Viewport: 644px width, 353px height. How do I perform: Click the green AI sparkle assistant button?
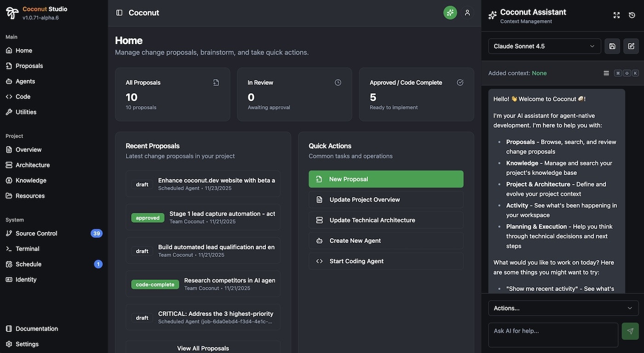pyautogui.click(x=450, y=13)
